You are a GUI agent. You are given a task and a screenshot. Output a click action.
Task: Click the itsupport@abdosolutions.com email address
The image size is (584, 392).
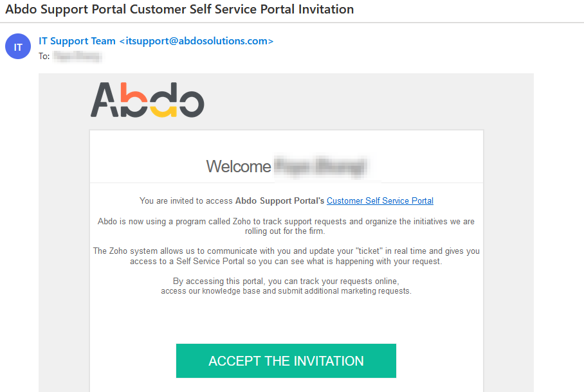[x=196, y=41]
